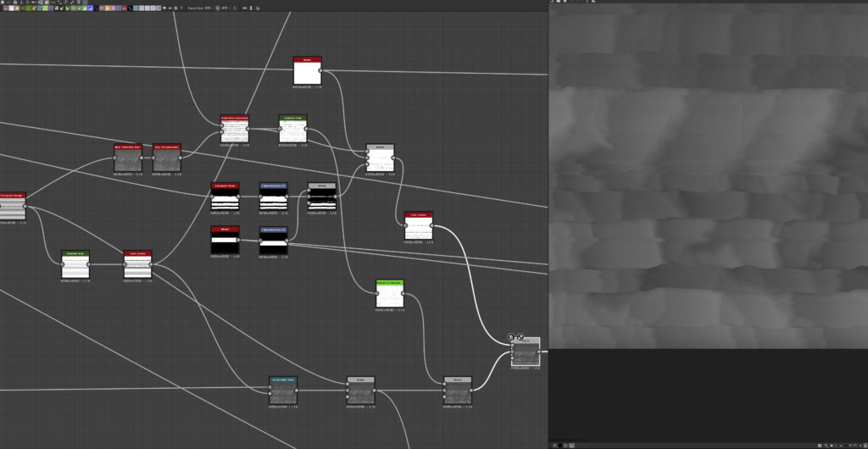Screen dimensions: 868x449
Task: Open the Parent Size height dropdown
Action: (x=225, y=8)
